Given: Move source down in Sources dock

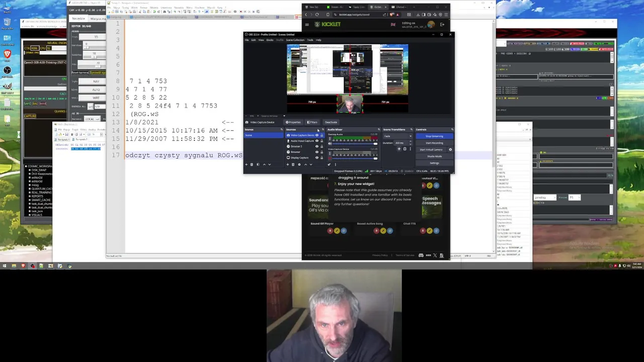Looking at the screenshot, I should 311,164.
